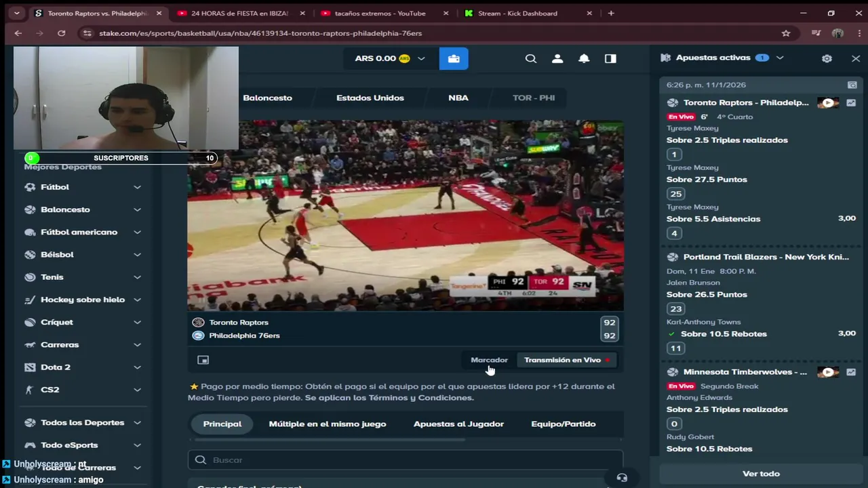868x488 pixels.
Task: Click the Toronto Raptors team logo
Action: click(x=198, y=323)
